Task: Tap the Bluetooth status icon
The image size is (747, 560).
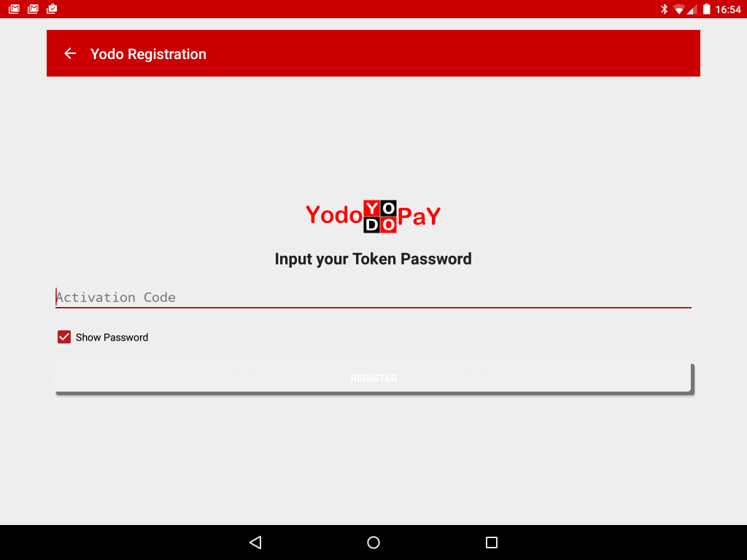Action: point(664,9)
